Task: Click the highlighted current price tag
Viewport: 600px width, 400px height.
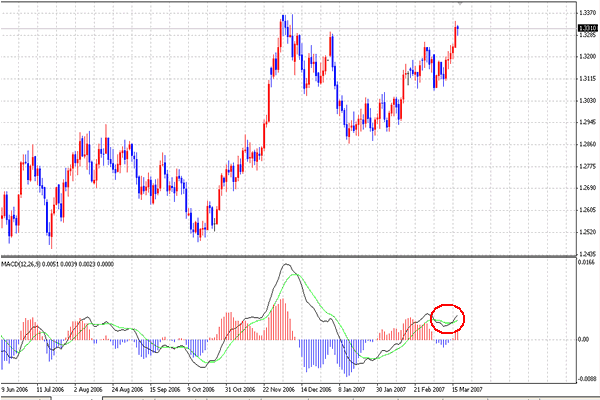Action: point(587,28)
